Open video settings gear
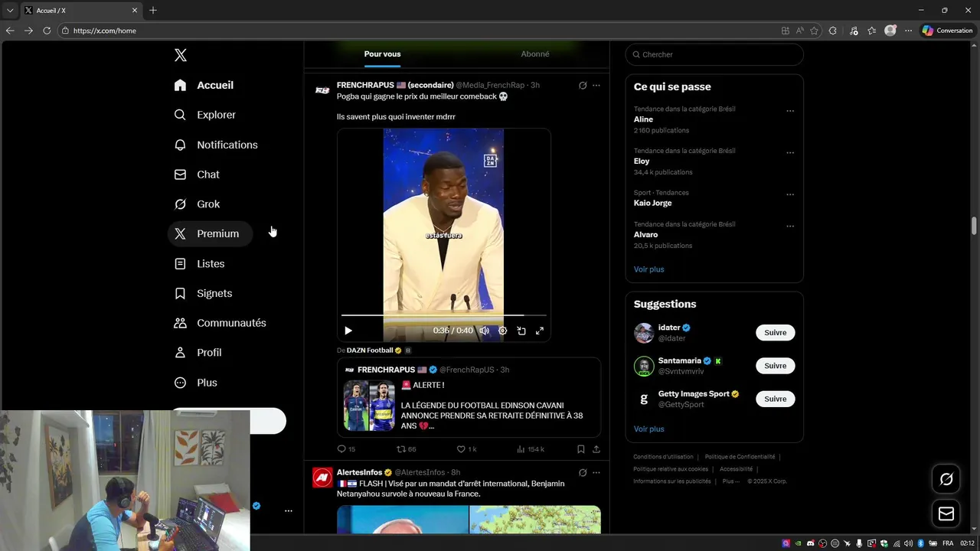 pos(503,331)
